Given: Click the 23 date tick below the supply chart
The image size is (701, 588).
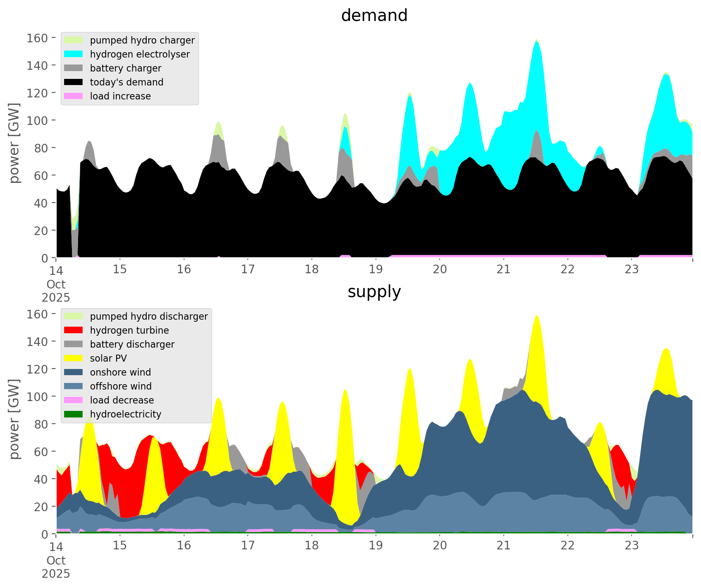Looking at the screenshot, I should (x=632, y=546).
